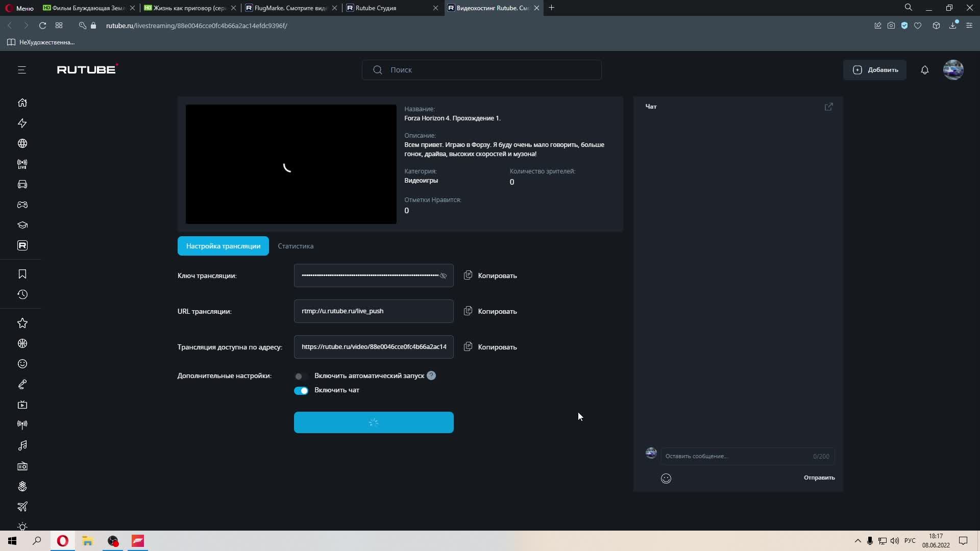This screenshot has width=980, height=551.
Task: Copy the broadcast URL rtmp address
Action: coord(490,311)
